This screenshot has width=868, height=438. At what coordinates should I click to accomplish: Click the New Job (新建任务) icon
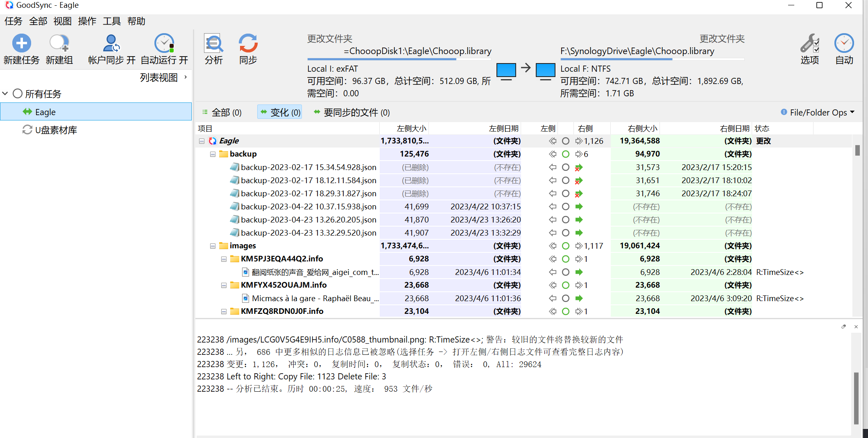(x=21, y=43)
